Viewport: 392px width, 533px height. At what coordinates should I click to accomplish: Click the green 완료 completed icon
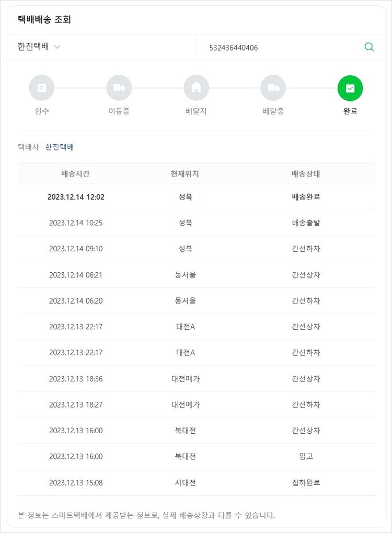(350, 88)
